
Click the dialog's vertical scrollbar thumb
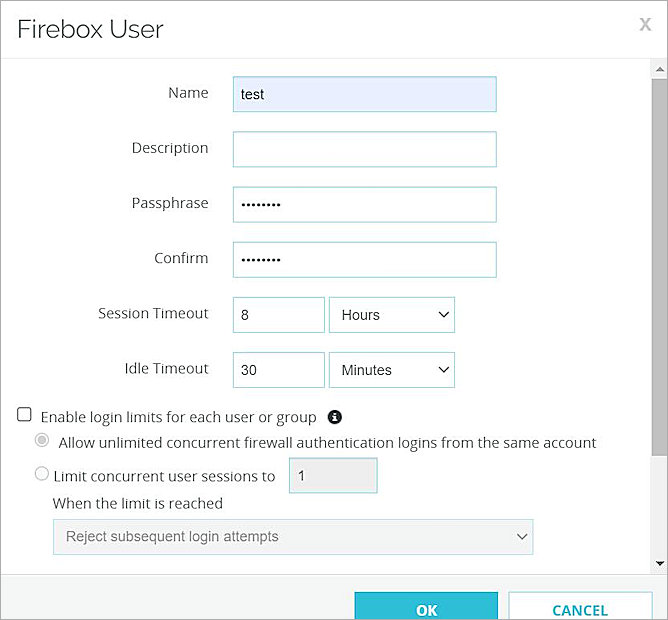(x=659, y=260)
